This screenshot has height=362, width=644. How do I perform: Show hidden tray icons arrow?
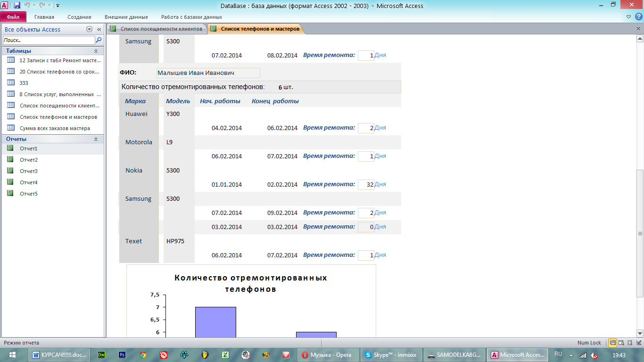coord(571,355)
